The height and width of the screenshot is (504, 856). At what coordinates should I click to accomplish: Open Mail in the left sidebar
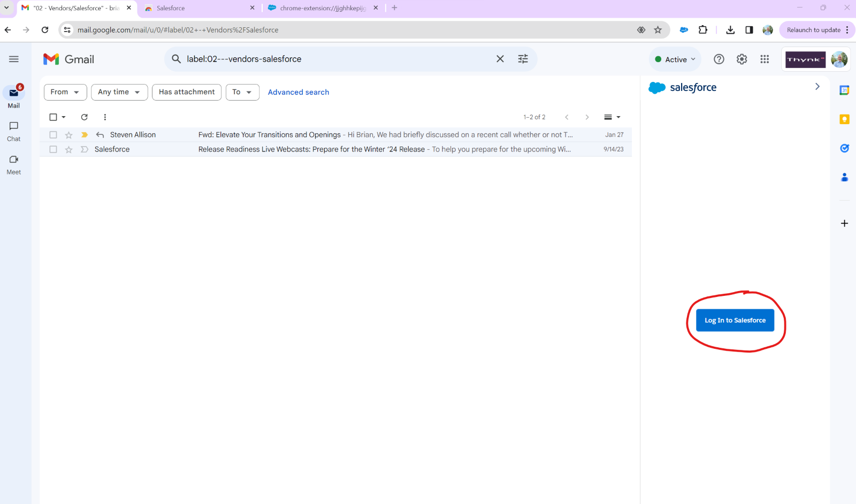coord(14,97)
